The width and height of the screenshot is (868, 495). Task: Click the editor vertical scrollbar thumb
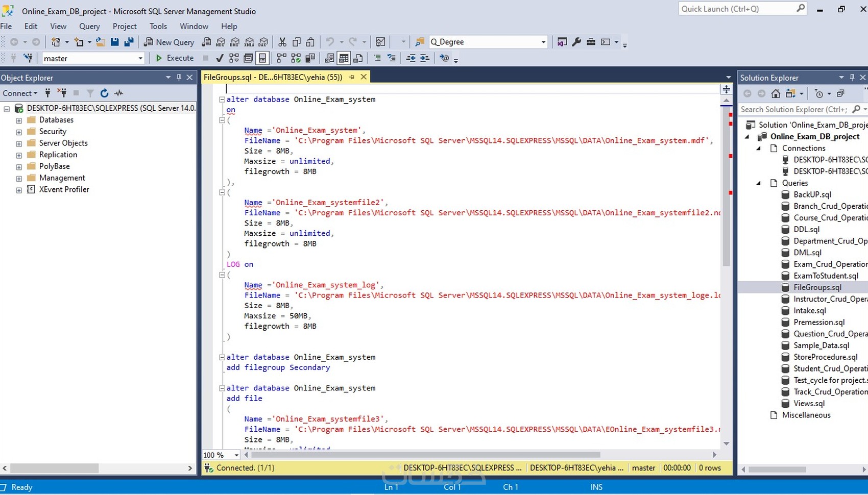[x=727, y=187]
